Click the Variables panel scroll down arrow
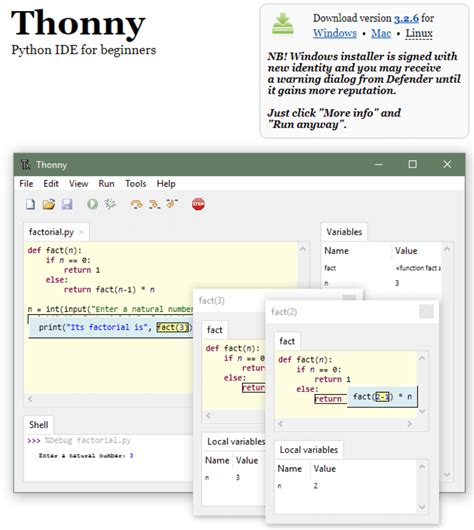Viewport: 474px width, 530px height. (x=447, y=475)
